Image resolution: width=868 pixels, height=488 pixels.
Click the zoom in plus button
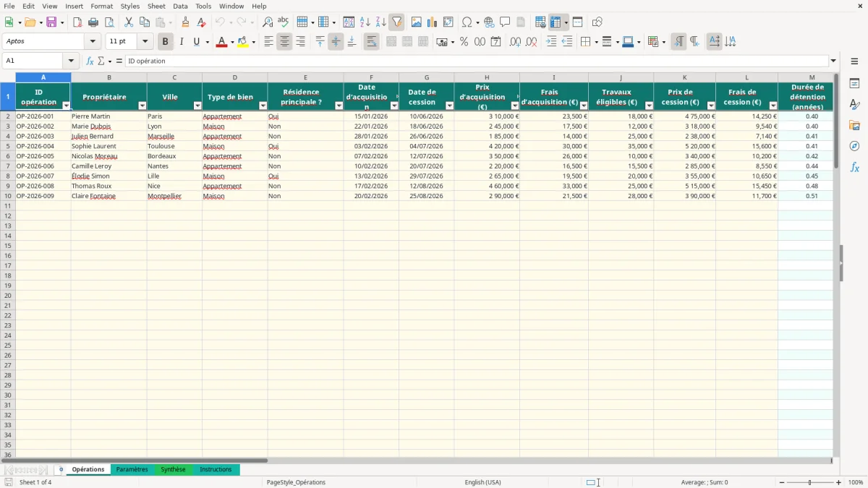pos(839,482)
